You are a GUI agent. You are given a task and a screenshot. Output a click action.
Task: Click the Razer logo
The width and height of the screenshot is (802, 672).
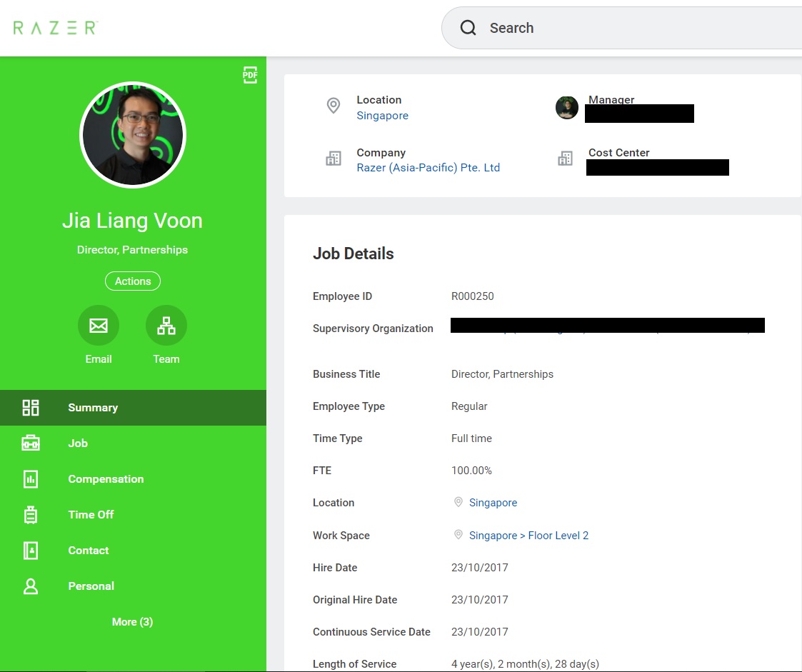click(56, 28)
